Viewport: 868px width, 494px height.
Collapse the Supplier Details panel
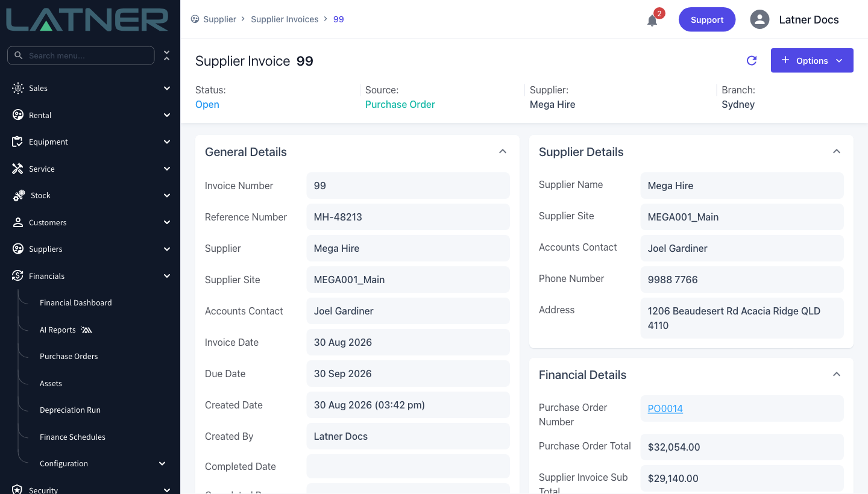[837, 151]
